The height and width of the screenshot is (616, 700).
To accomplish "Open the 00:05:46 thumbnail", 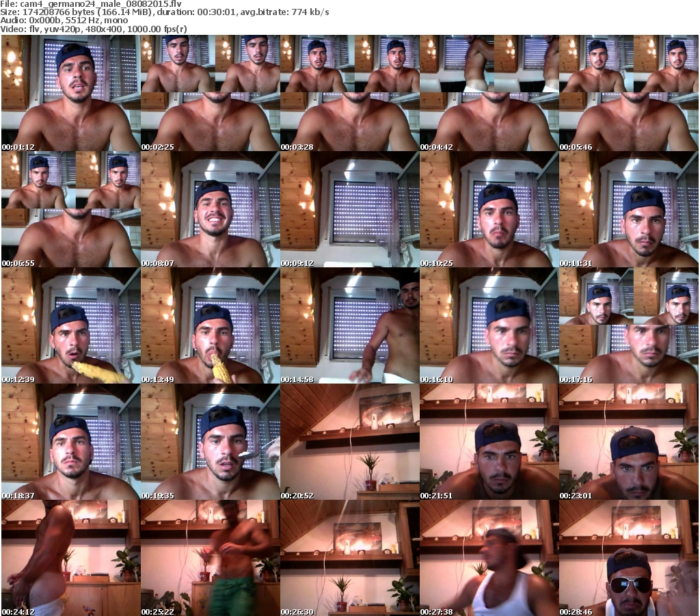I will point(629,93).
